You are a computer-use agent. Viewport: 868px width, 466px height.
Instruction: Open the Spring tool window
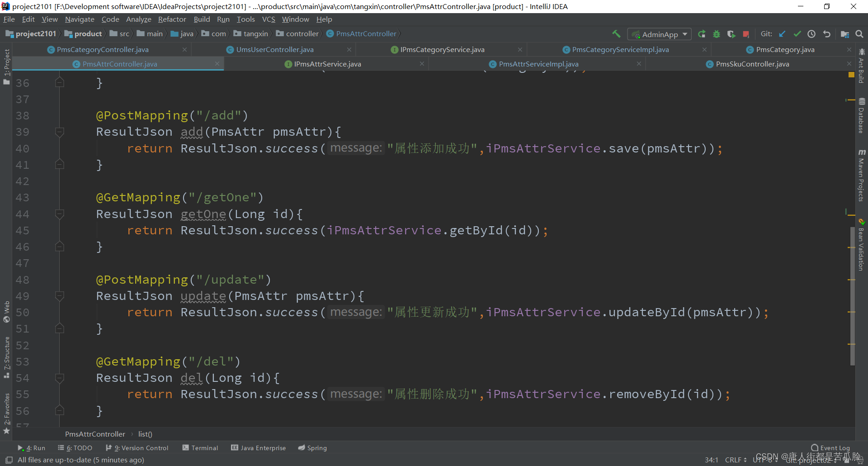tap(312, 448)
